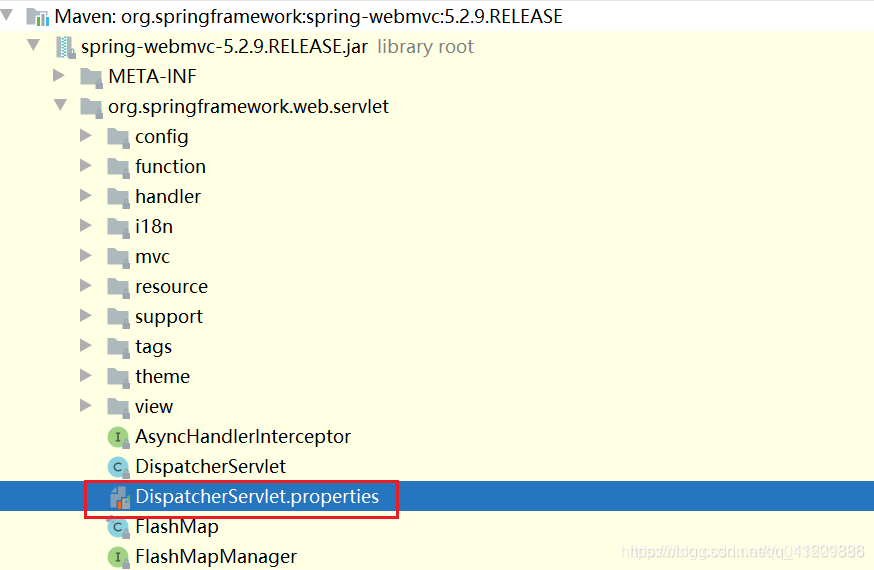Click the jar archive icon of spring-webmvc-5.2.9.RELEASE.jar
This screenshot has height=570, width=874.
click(x=66, y=47)
